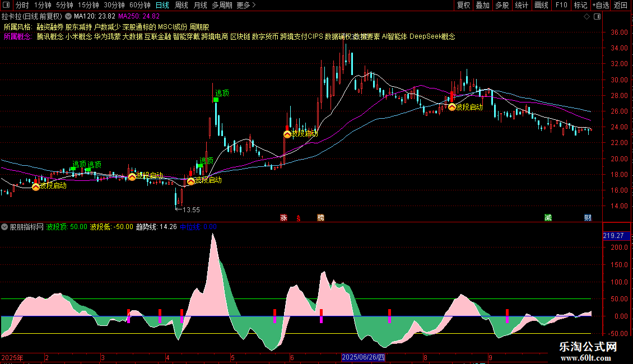Click the 涨 event marker below chart

click(284, 217)
